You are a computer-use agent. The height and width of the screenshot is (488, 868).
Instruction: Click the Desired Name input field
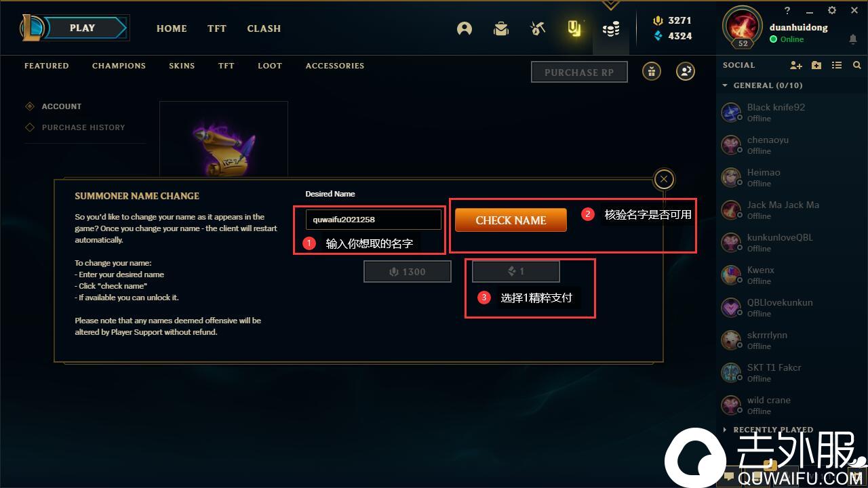(x=374, y=220)
